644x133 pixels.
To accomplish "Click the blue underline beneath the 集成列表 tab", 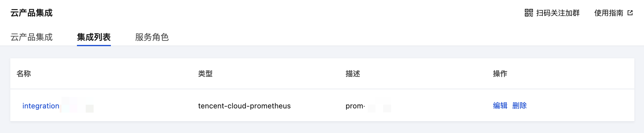I will (x=94, y=45).
